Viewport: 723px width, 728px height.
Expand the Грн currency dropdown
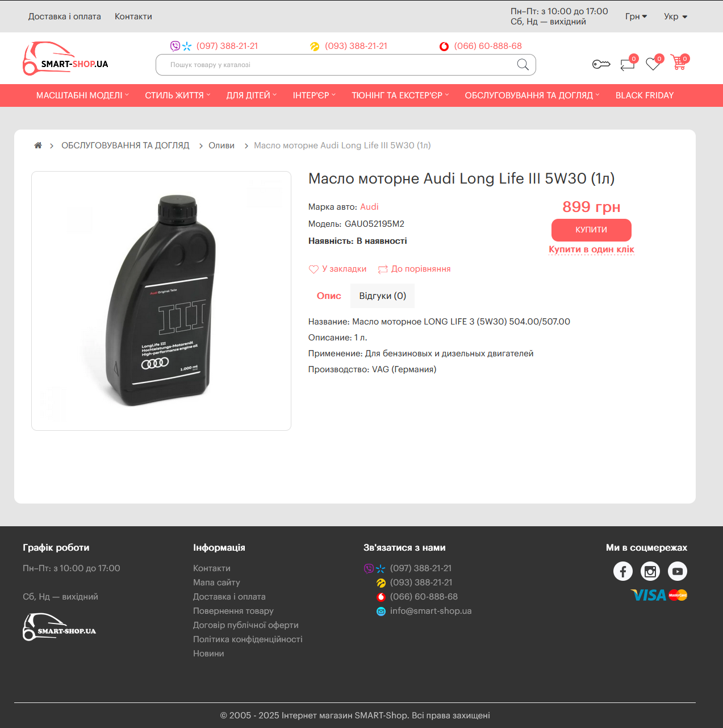636,16
